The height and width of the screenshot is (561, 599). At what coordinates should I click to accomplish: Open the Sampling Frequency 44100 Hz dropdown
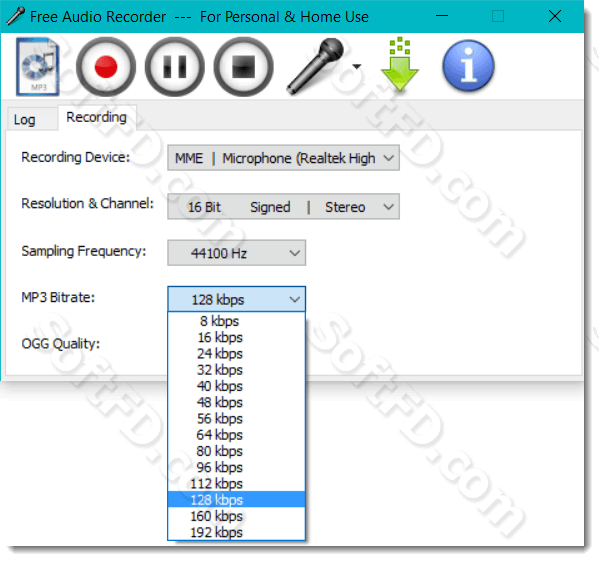(x=236, y=253)
